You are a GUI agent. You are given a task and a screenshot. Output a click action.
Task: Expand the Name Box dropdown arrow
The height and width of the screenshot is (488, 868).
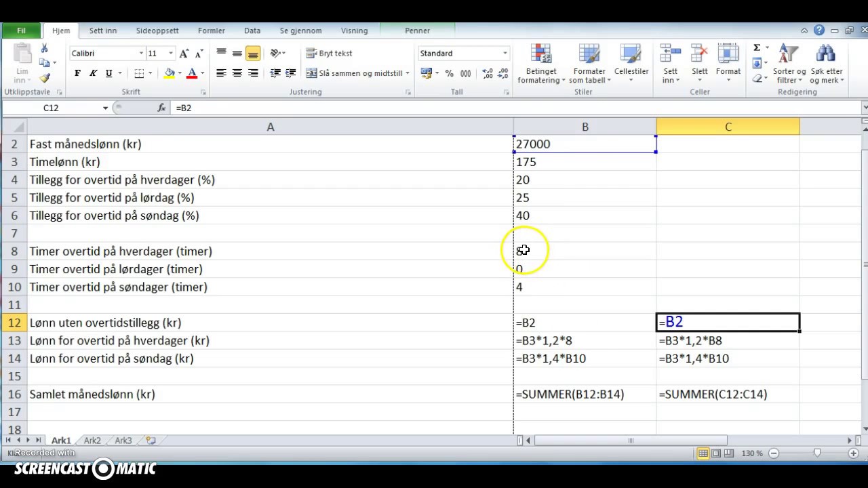pyautogui.click(x=105, y=108)
